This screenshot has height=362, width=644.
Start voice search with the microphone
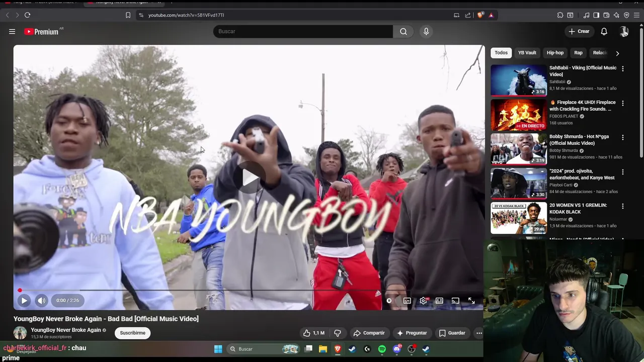[426, 31]
